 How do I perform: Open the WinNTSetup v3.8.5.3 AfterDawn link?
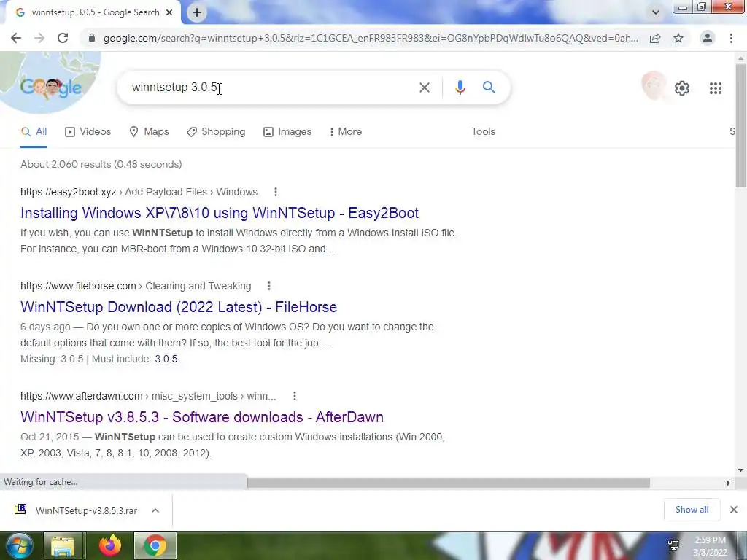click(x=202, y=417)
